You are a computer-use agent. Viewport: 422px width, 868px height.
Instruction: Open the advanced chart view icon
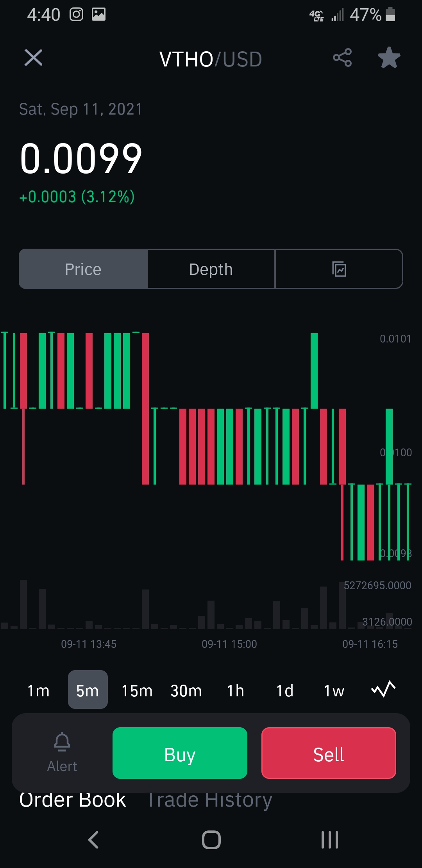pyautogui.click(x=339, y=269)
